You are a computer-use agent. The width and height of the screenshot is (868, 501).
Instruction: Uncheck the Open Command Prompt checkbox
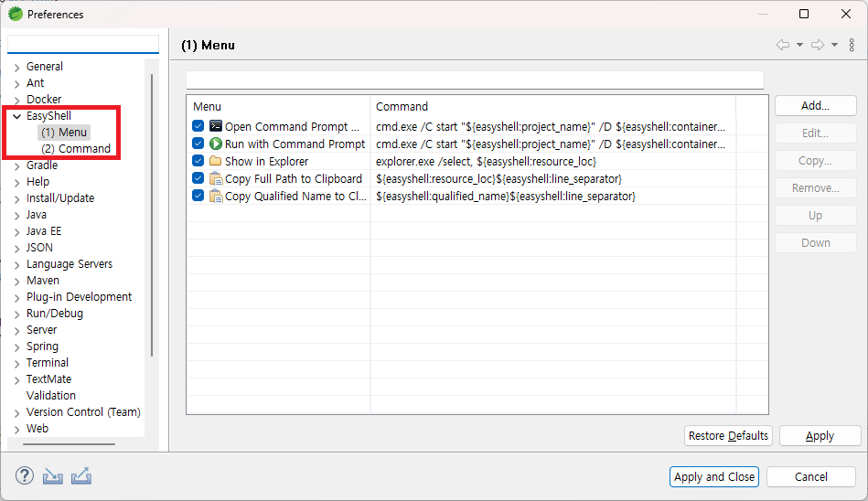(198, 126)
